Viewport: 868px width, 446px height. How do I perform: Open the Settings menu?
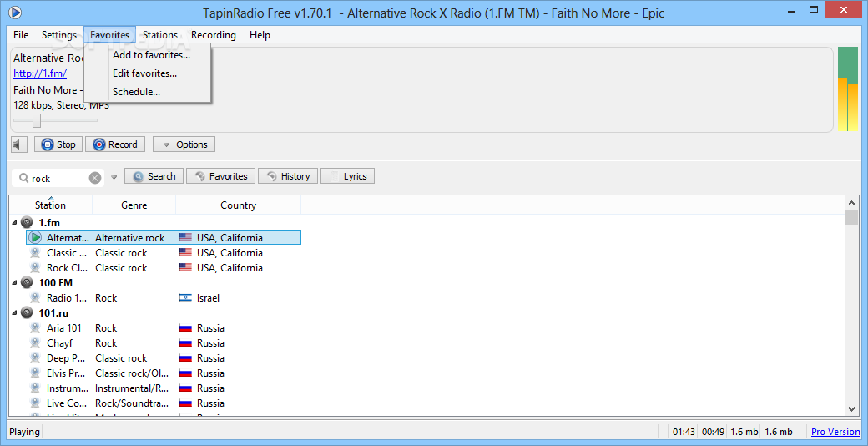pyautogui.click(x=59, y=35)
